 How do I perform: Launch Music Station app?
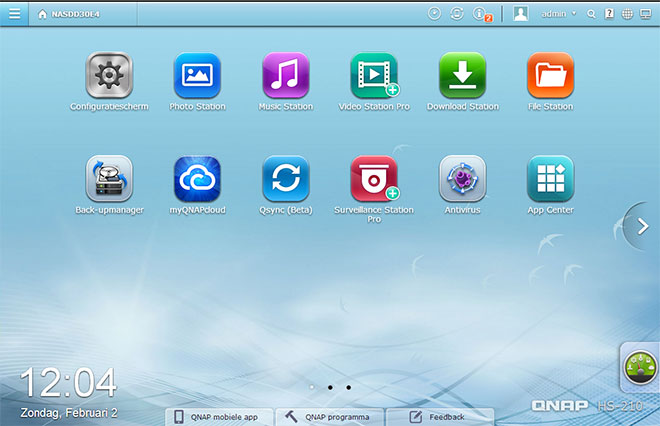pos(286,75)
